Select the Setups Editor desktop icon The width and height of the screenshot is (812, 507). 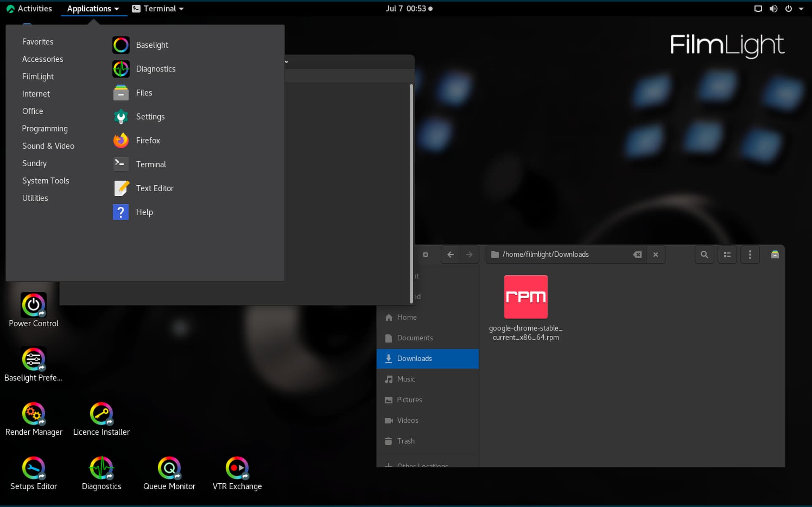33,473
